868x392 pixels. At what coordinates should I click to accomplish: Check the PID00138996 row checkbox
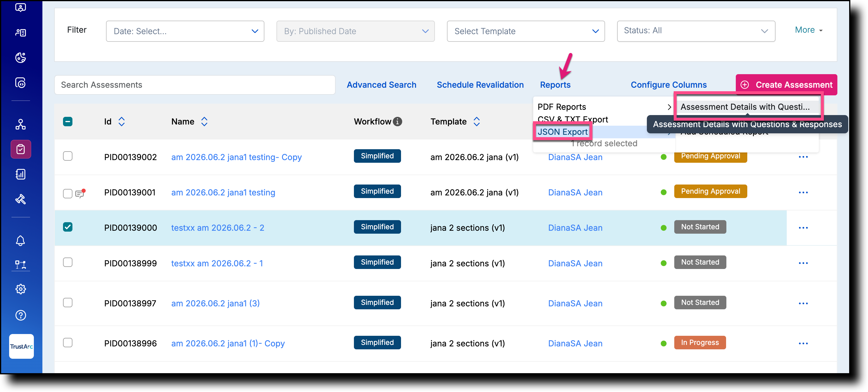[x=68, y=343]
